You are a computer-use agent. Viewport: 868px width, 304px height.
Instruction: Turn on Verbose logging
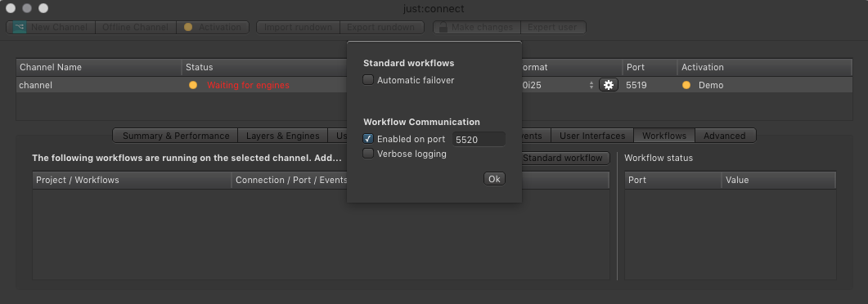(x=368, y=154)
